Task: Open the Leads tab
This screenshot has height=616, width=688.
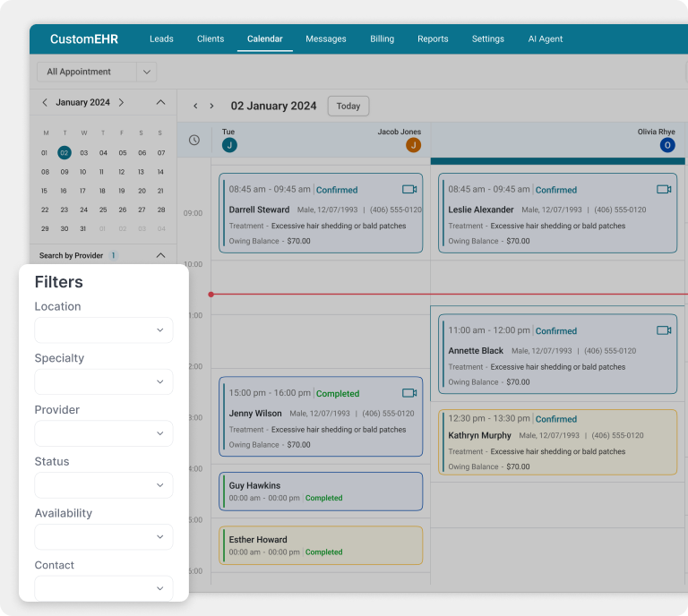Action: 161,39
